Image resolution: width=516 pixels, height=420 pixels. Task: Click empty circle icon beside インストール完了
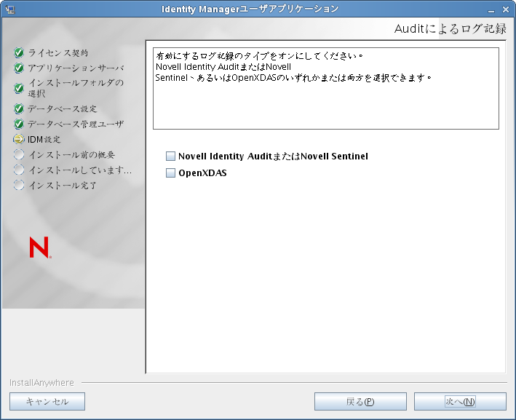(19, 185)
